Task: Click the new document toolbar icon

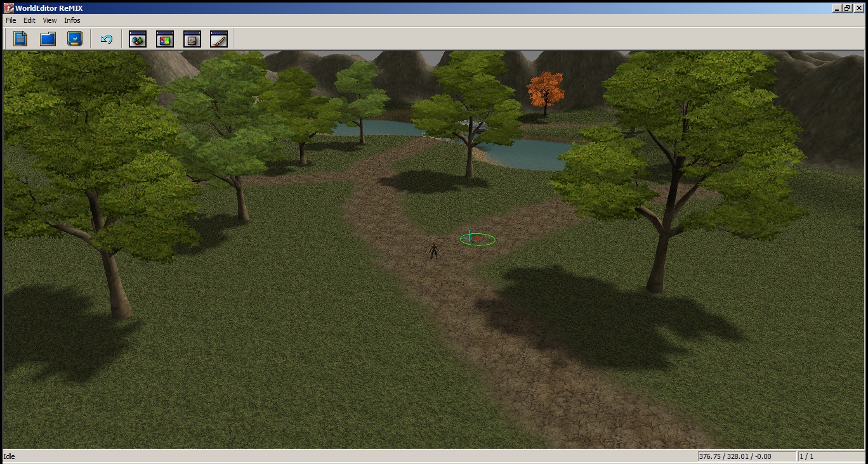Action: point(20,39)
